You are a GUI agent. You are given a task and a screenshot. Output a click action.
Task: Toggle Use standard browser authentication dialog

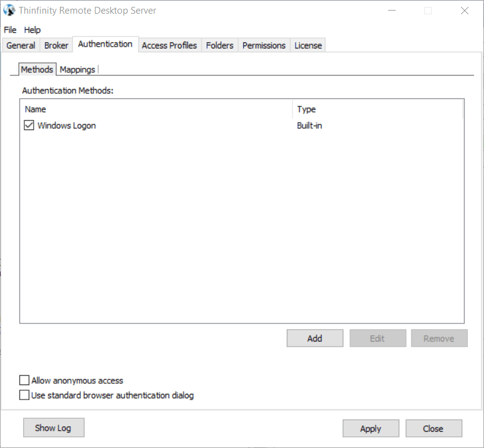tap(24, 395)
